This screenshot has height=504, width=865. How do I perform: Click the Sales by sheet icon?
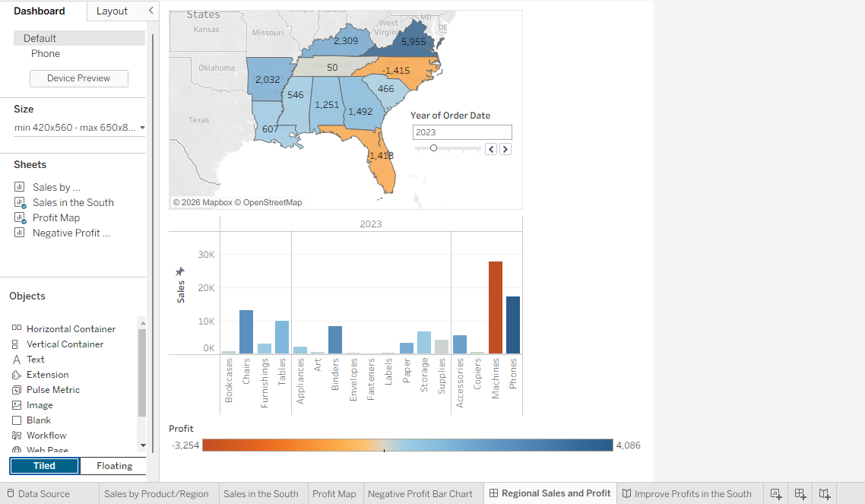[19, 187]
